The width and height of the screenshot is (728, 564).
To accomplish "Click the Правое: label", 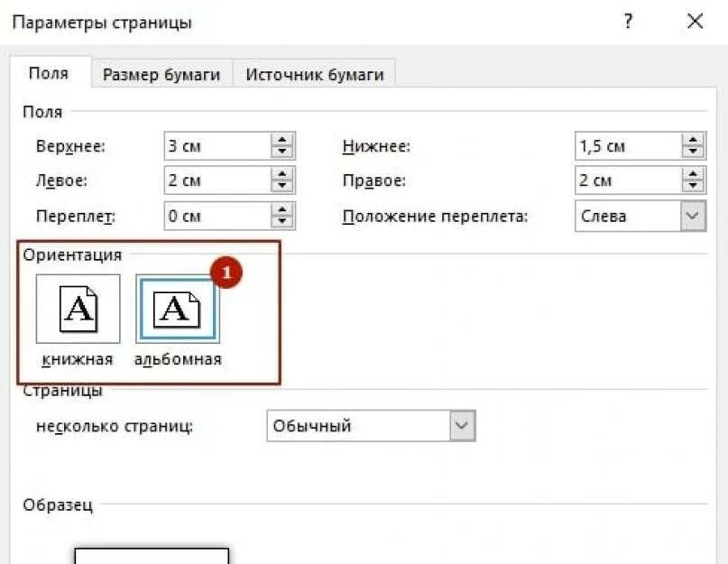I will point(374,180).
